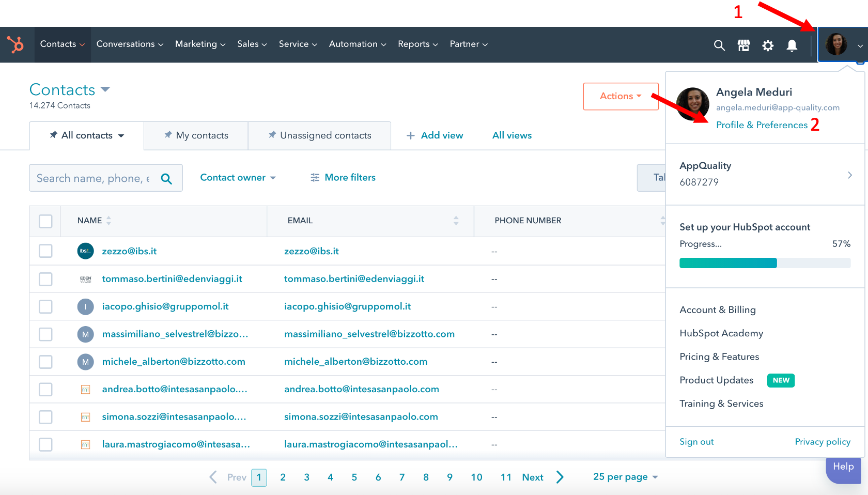The image size is (868, 495).
Task: Open the Marketing menu in navbar
Action: tap(200, 44)
